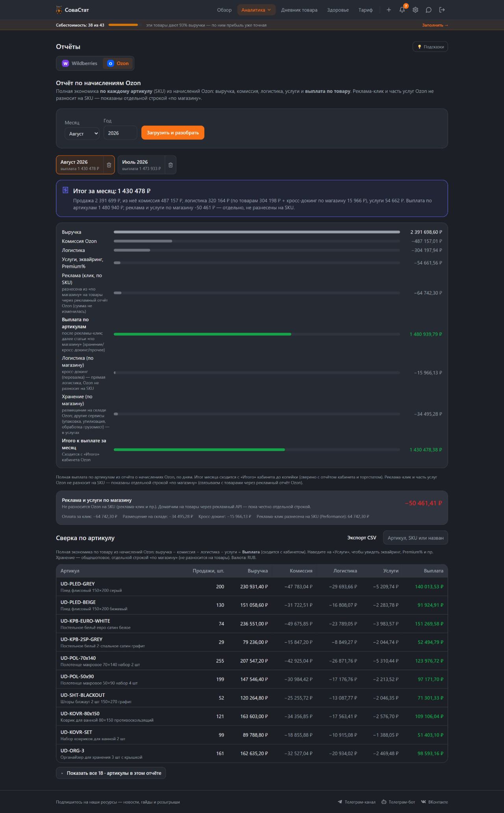Viewport: 504px width, 813px height.
Task: Click the UD-ORG-3 article name
Action: [72, 750]
